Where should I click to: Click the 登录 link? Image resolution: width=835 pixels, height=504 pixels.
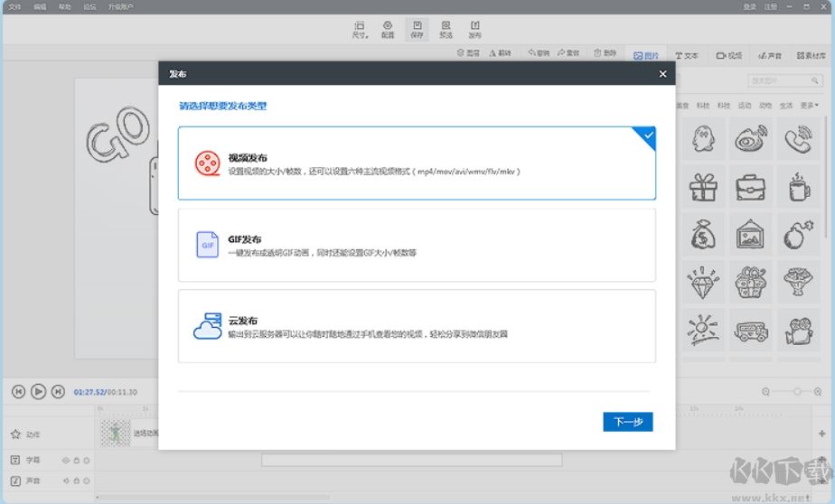(x=750, y=7)
